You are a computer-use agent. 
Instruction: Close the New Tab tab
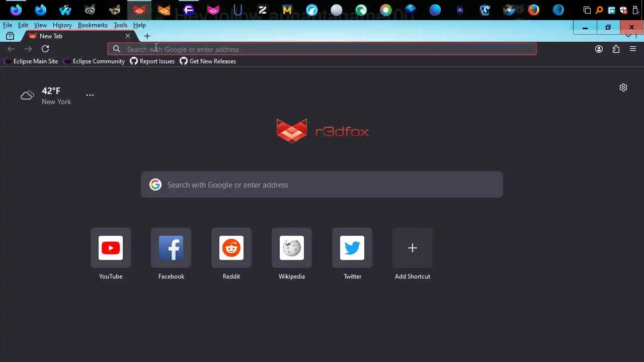pyautogui.click(x=128, y=36)
